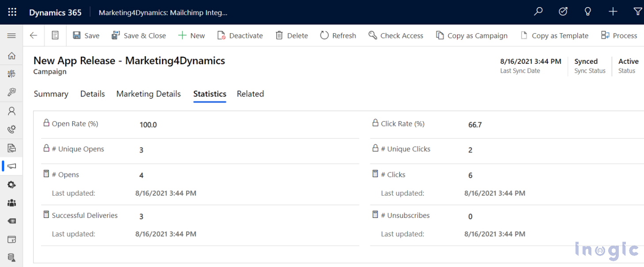Open the filter funnel icon in header
644x267 pixels.
pos(638,12)
